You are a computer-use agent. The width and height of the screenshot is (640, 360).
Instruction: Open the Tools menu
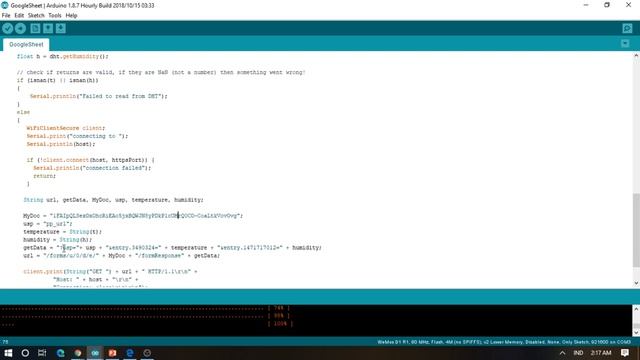(55, 16)
